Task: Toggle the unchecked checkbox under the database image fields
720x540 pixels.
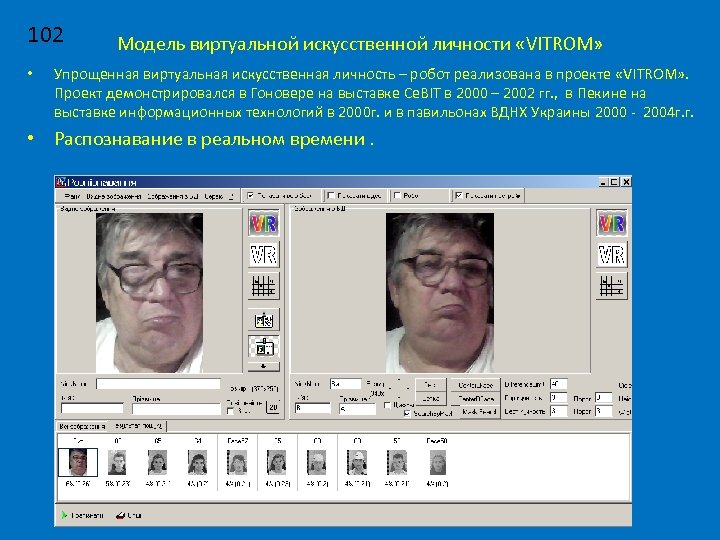Action: pos(388,405)
